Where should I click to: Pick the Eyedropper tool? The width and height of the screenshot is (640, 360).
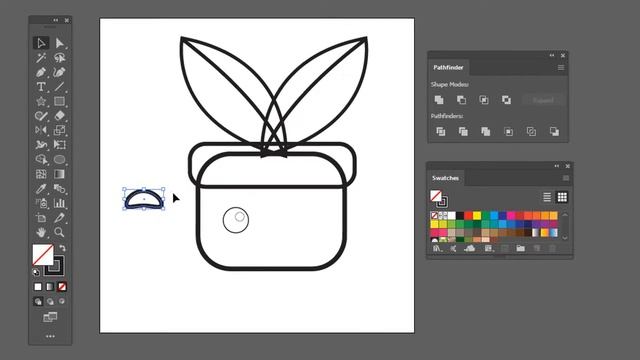coord(41,189)
